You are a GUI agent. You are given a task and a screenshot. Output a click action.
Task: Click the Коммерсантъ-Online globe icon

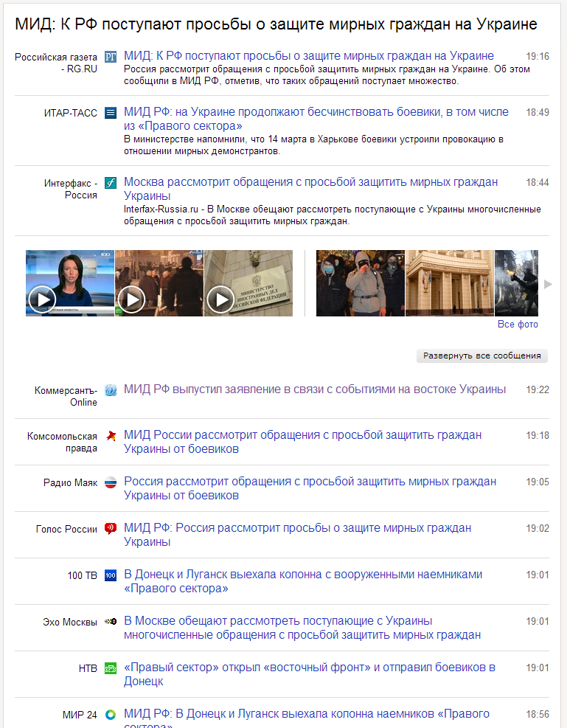pyautogui.click(x=111, y=390)
